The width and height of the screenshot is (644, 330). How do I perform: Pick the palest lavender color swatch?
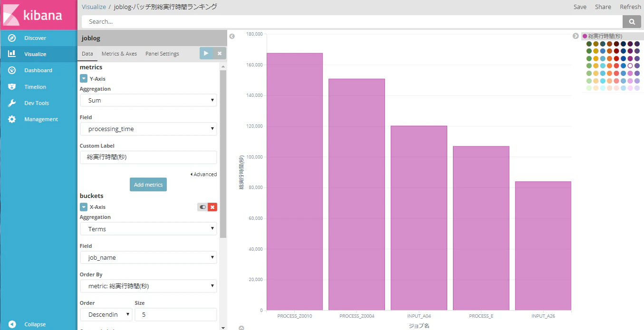click(x=637, y=88)
